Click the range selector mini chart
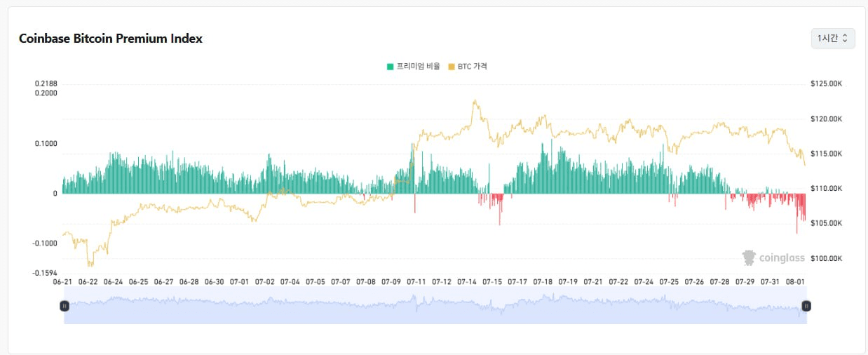Viewport: 868px width, 355px height. pyautogui.click(x=435, y=306)
